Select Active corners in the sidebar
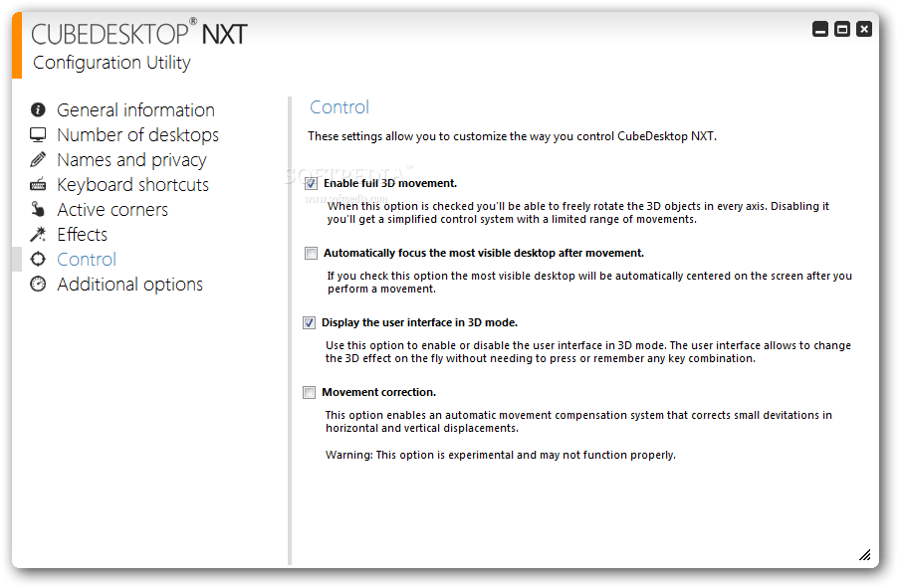The image size is (899, 588). pos(112,210)
